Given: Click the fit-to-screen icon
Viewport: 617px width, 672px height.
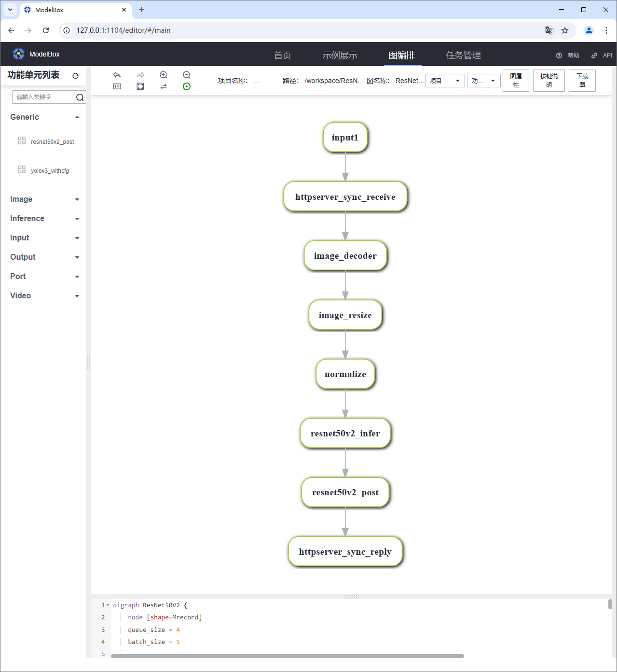Looking at the screenshot, I should 140,86.
